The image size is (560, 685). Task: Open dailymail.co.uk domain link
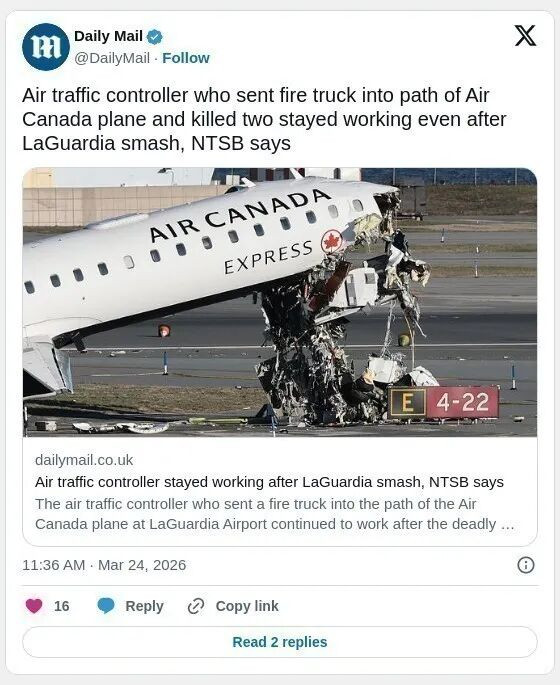coord(84,460)
